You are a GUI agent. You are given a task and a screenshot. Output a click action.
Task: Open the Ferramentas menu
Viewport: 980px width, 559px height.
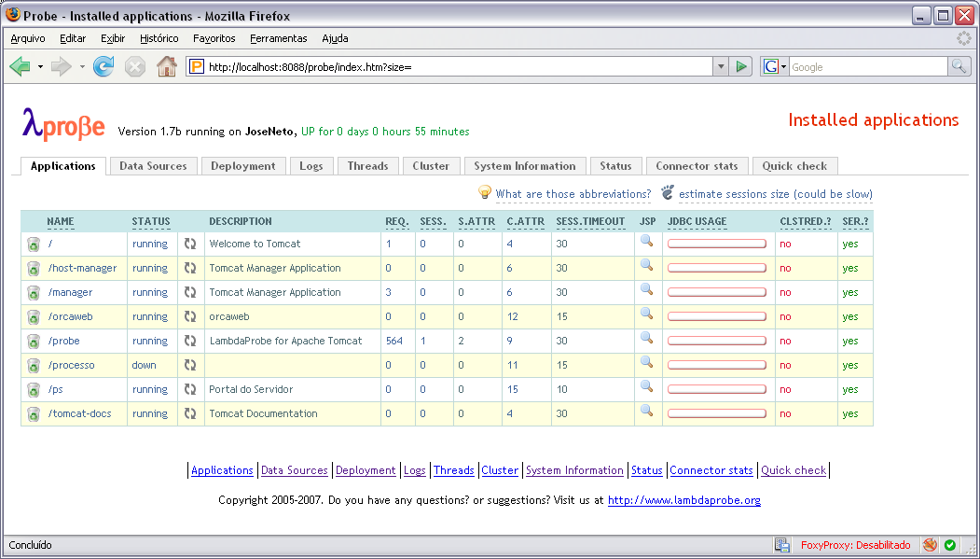pyautogui.click(x=278, y=38)
